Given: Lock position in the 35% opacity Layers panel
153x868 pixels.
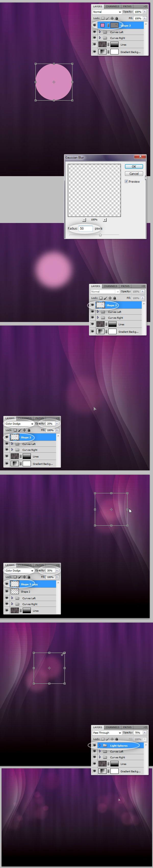Looking at the screenshot, I should point(24,577).
